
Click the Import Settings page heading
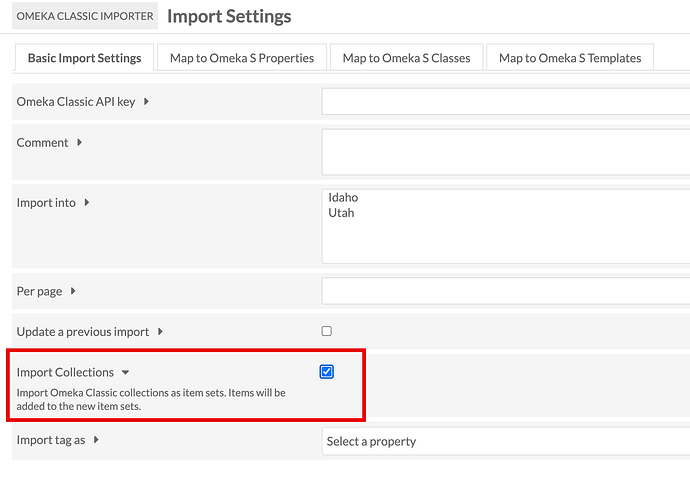[229, 16]
